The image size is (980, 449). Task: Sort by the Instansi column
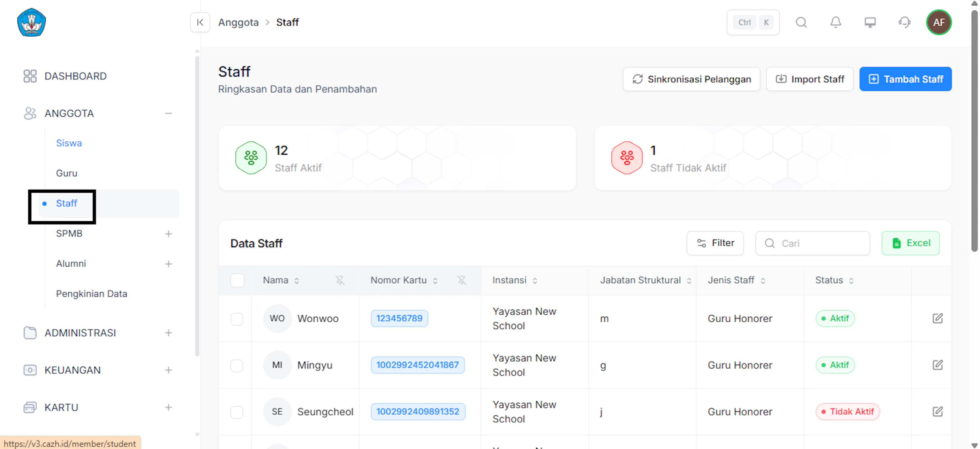point(535,281)
